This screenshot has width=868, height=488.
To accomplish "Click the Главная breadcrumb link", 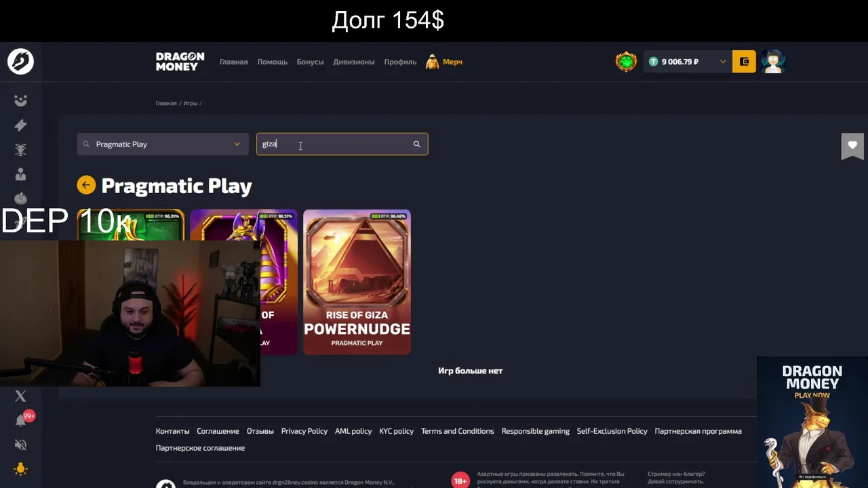I will [x=166, y=103].
